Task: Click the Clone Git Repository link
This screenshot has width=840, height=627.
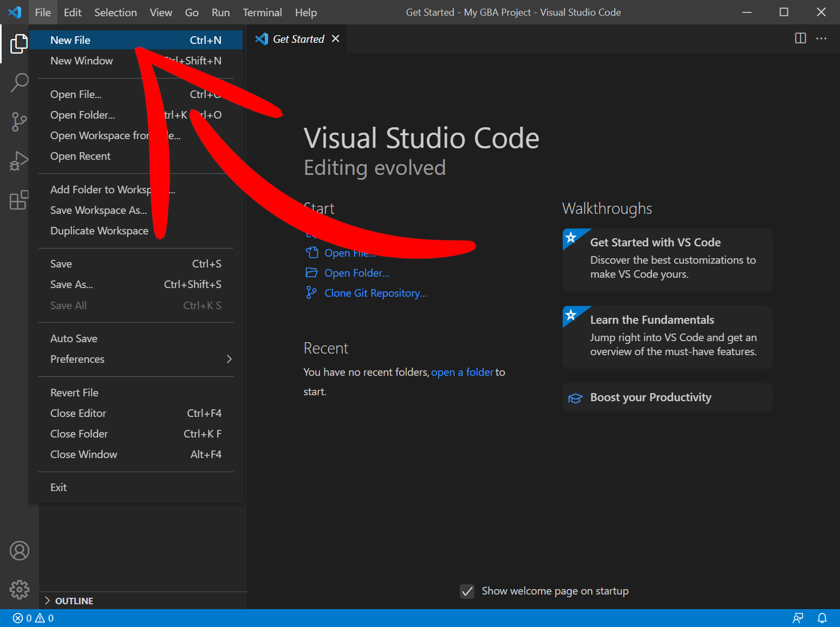Action: [375, 293]
